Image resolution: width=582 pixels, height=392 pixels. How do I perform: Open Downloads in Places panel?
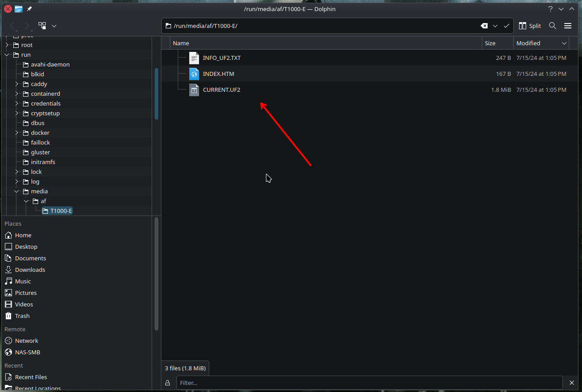coord(30,270)
